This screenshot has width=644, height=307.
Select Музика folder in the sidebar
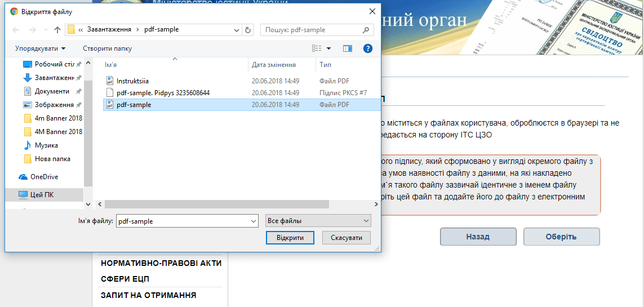(x=46, y=145)
